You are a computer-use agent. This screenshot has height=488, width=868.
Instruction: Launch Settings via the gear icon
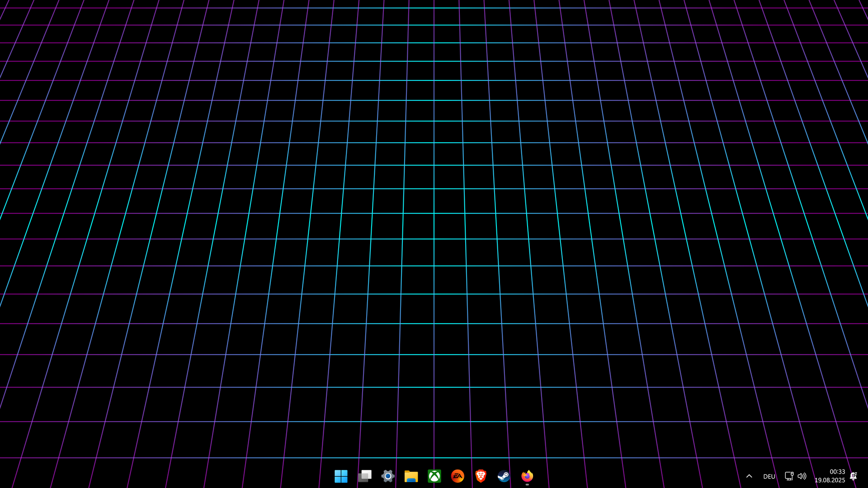click(388, 476)
